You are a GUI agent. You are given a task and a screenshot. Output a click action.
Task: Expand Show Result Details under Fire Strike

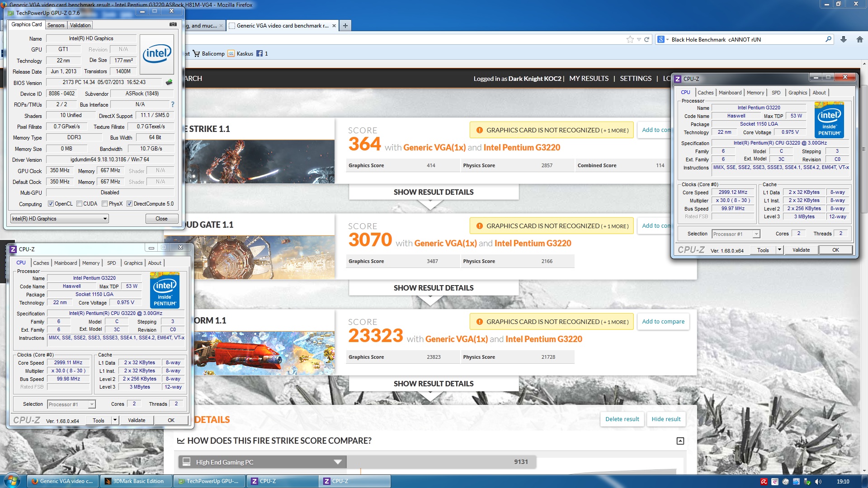point(434,192)
